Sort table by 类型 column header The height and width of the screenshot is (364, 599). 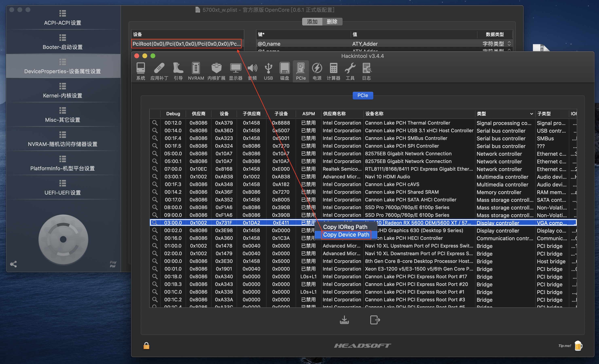click(505, 114)
